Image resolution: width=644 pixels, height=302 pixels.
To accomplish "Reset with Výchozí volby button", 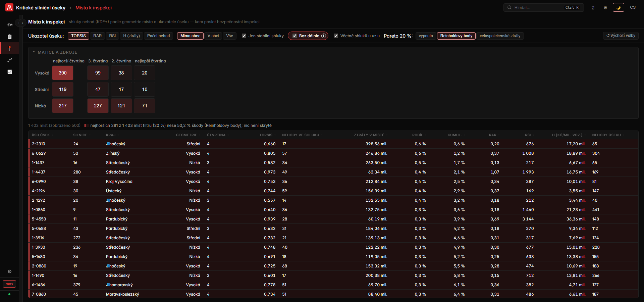I will (x=621, y=36).
